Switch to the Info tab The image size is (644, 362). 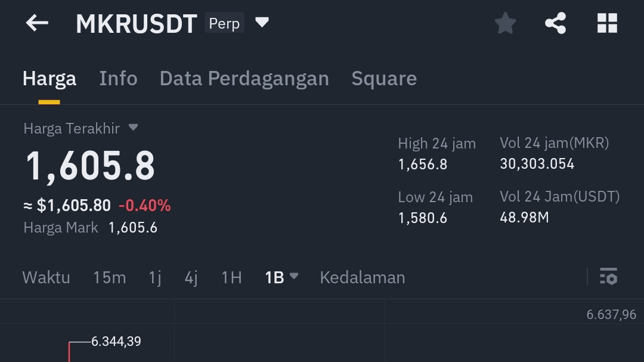(x=118, y=78)
